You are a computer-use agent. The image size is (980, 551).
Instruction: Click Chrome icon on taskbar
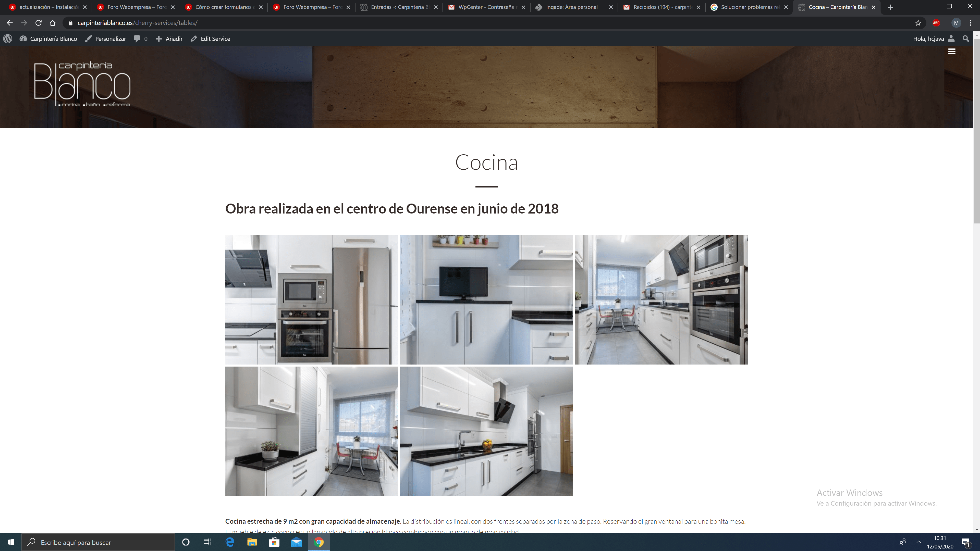tap(319, 542)
